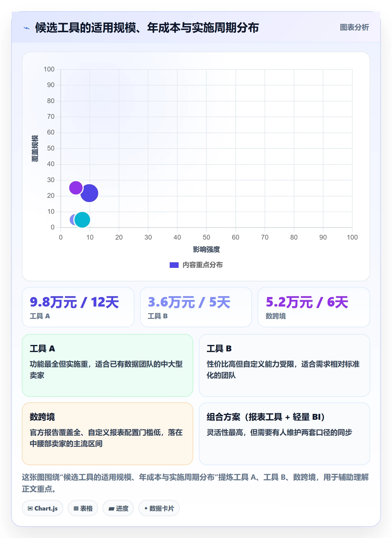
Task: Click the 覆盖规模 y-axis title
Action: (35, 149)
